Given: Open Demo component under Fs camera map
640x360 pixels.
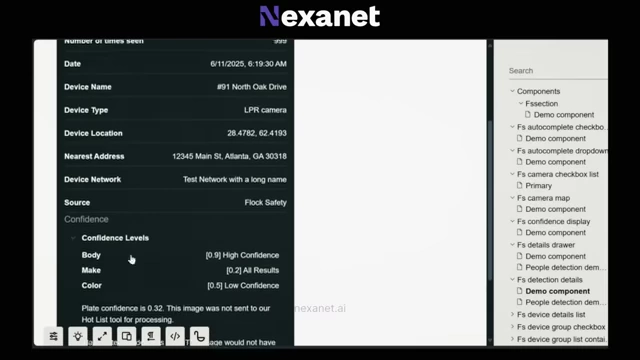Looking at the screenshot, I should tap(556, 209).
